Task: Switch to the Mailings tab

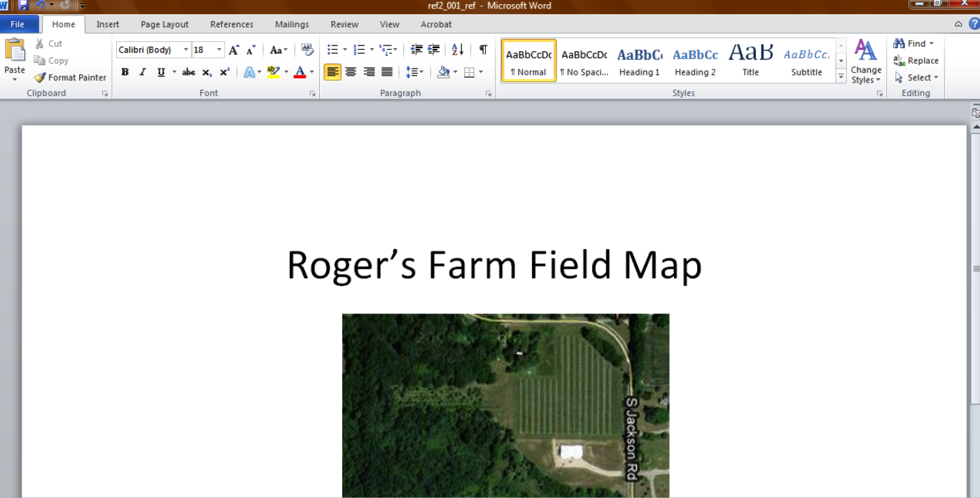Action: pos(292,24)
